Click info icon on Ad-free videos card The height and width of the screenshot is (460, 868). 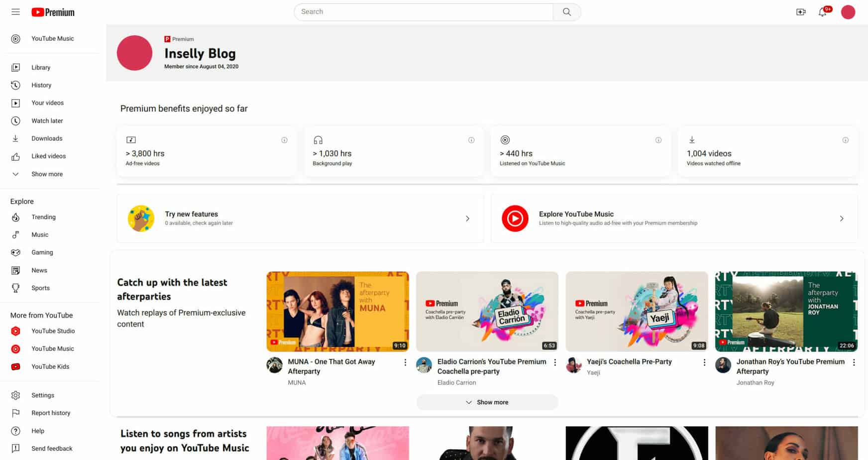[x=284, y=140]
